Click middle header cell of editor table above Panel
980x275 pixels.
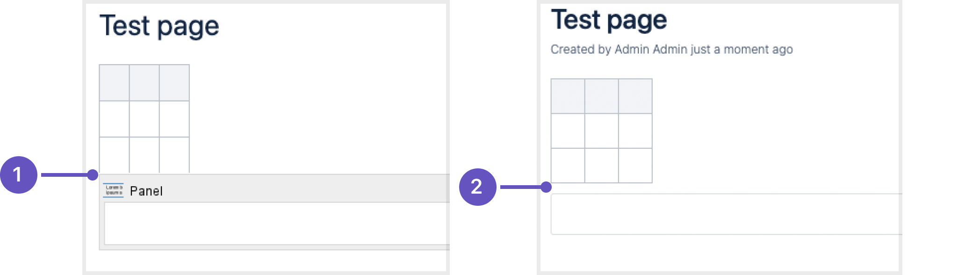click(144, 83)
